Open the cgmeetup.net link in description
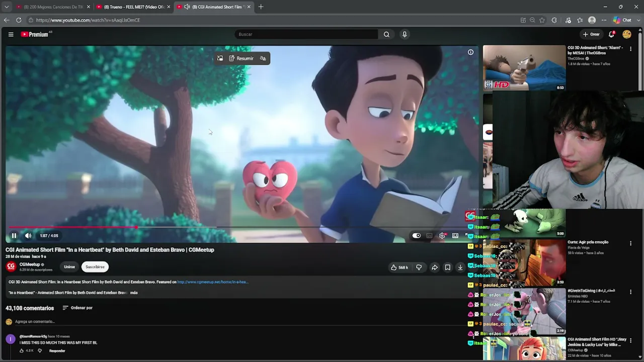The height and width of the screenshot is (362, 644). point(213,282)
